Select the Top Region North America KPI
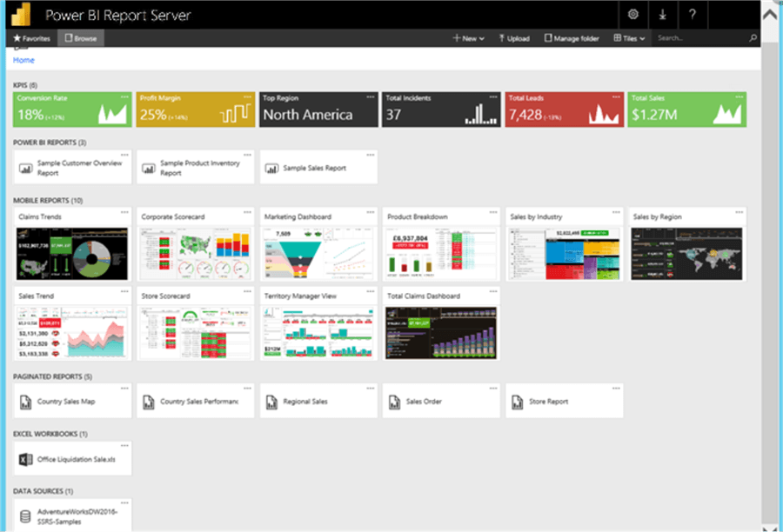The width and height of the screenshot is (783, 532). coord(318,110)
